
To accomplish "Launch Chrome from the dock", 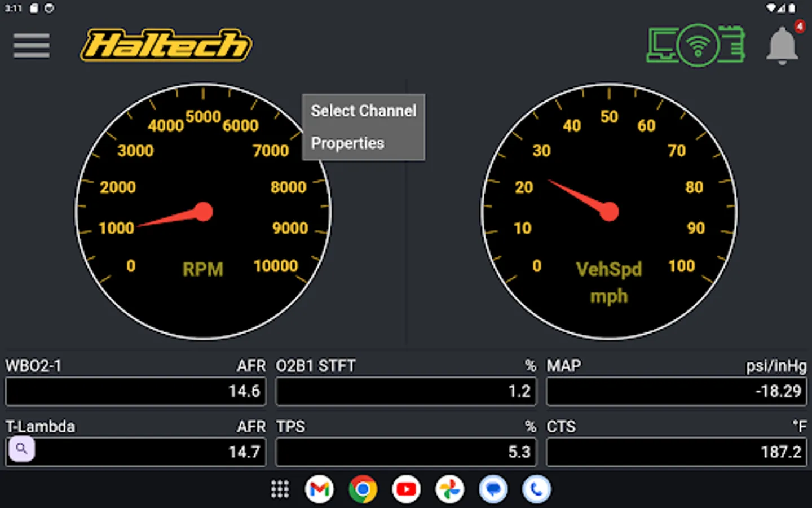I will pyautogui.click(x=363, y=489).
